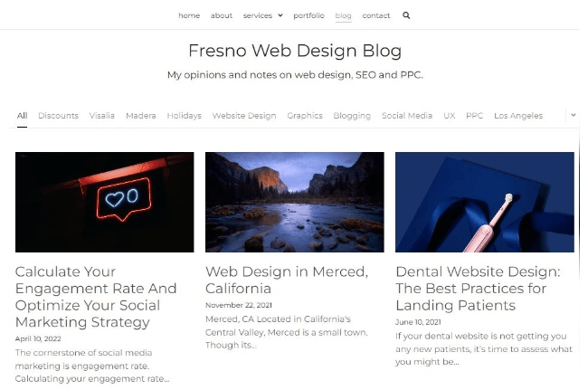Screen dimensions: 588x390
Task: Read the Calculate Your Engagement Rate article
Action: [96, 297]
